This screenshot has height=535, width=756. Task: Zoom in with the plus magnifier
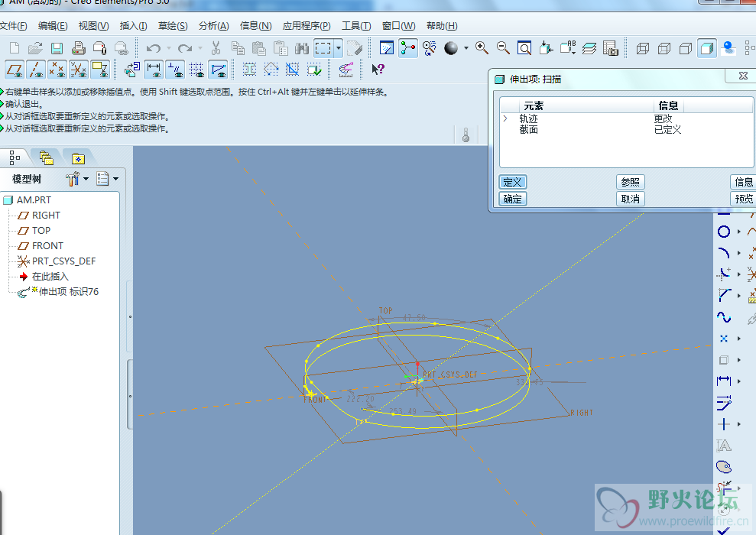tap(482, 48)
